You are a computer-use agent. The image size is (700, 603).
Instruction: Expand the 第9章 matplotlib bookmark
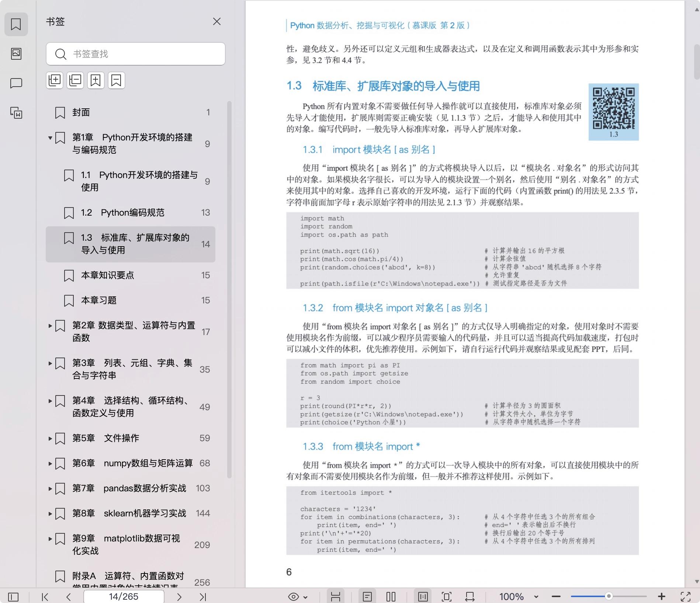point(50,539)
